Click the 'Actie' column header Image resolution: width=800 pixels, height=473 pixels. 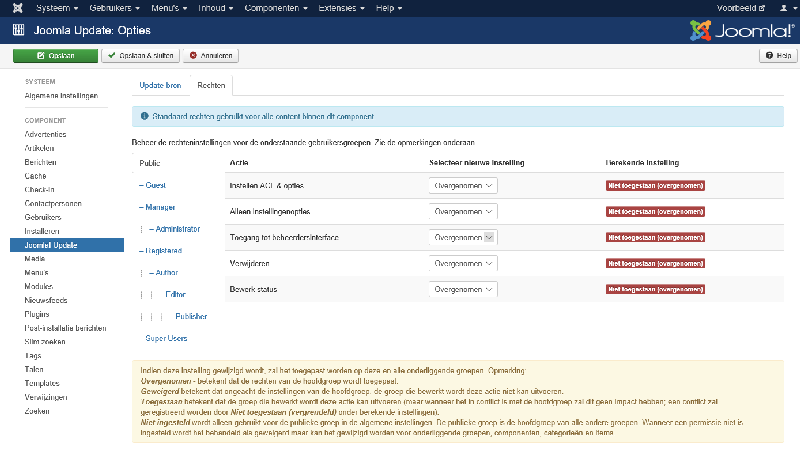coord(239,163)
